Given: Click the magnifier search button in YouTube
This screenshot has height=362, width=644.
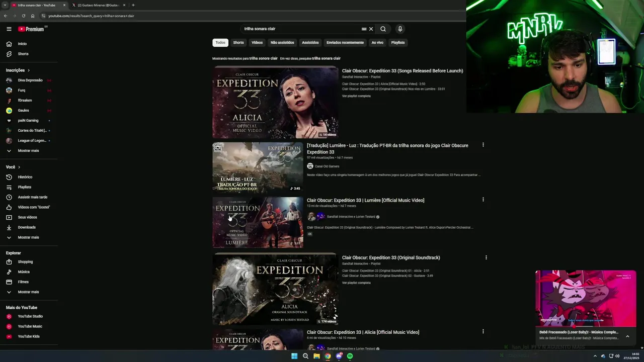Looking at the screenshot, I should pos(383,29).
